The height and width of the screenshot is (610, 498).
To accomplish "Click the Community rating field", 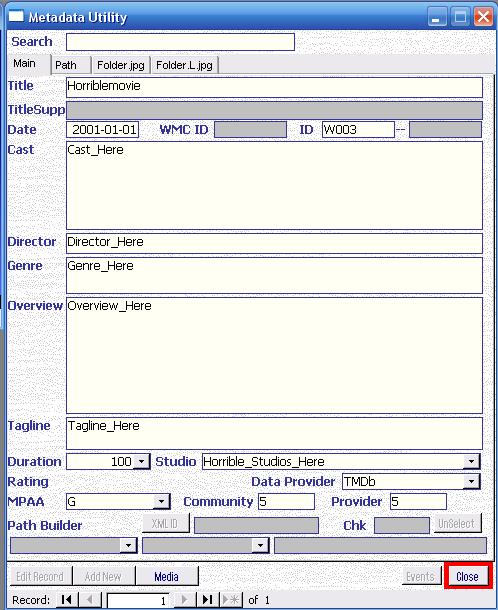I will (286, 501).
